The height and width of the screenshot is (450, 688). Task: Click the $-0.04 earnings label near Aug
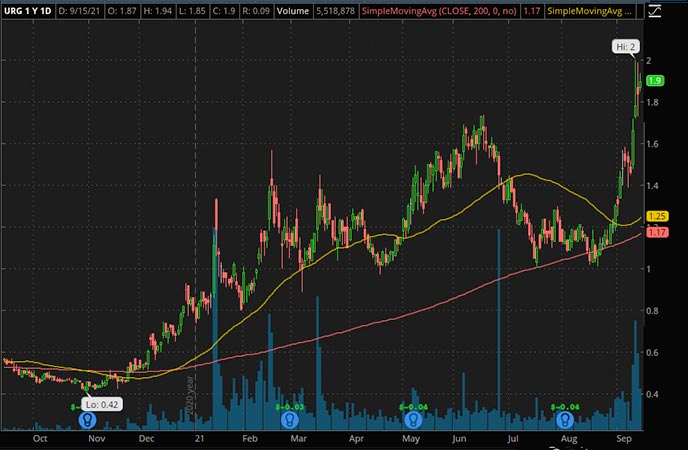click(565, 407)
